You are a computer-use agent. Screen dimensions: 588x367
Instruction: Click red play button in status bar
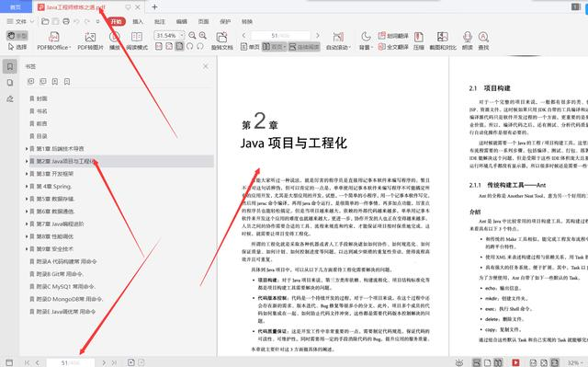point(516,362)
